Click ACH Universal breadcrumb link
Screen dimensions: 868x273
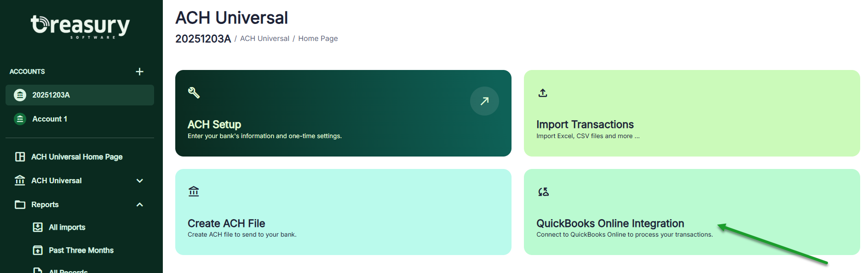pos(264,39)
